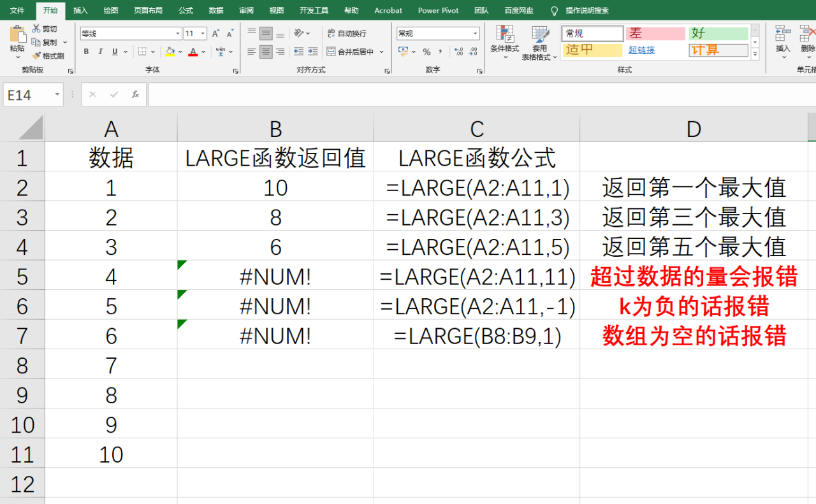Apply the red font color A
This screenshot has height=504, width=816.
point(193,52)
